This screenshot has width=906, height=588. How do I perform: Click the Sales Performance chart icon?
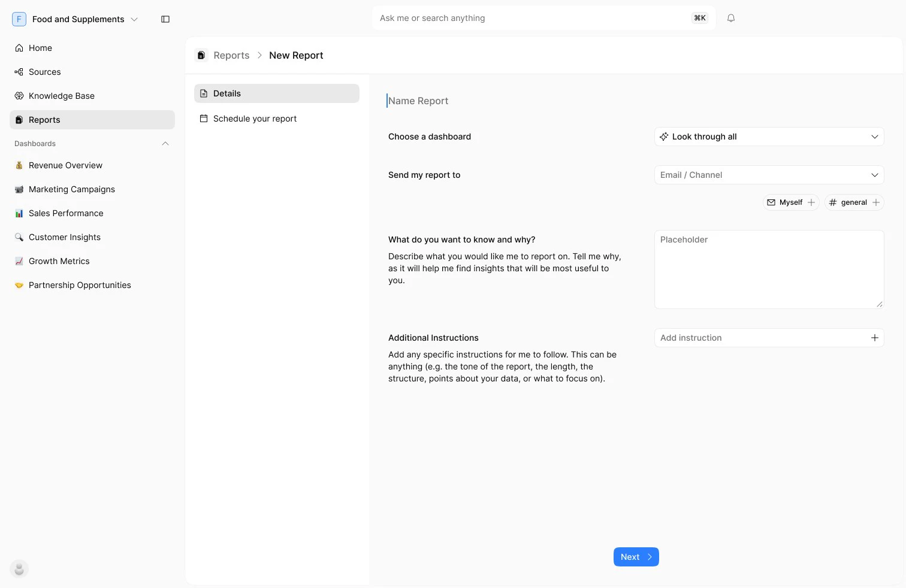pos(19,213)
